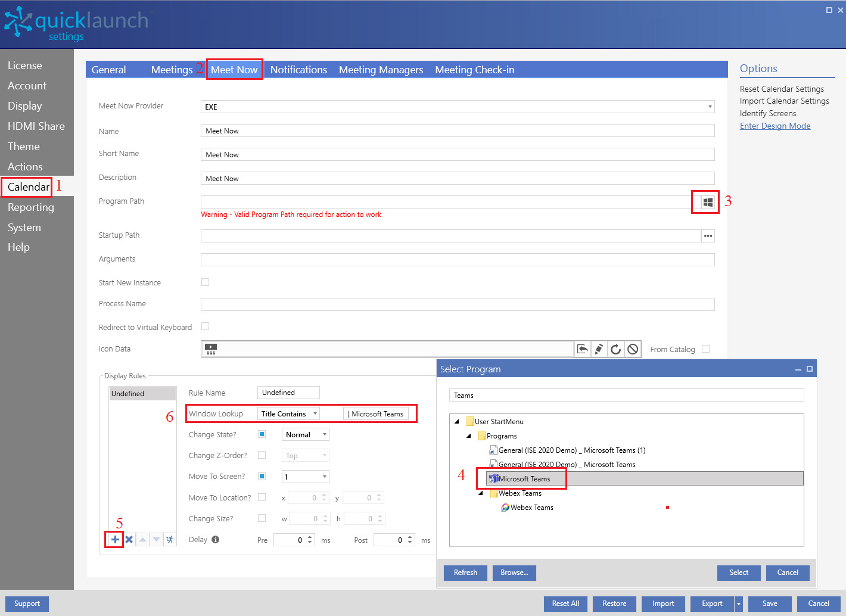
Task: Click the Reset All button
Action: tap(565, 603)
